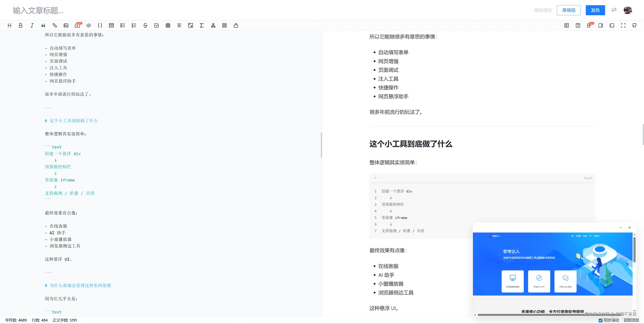Toggle fullscreen editor mode
The height and width of the screenshot is (324, 644).
(623, 25)
